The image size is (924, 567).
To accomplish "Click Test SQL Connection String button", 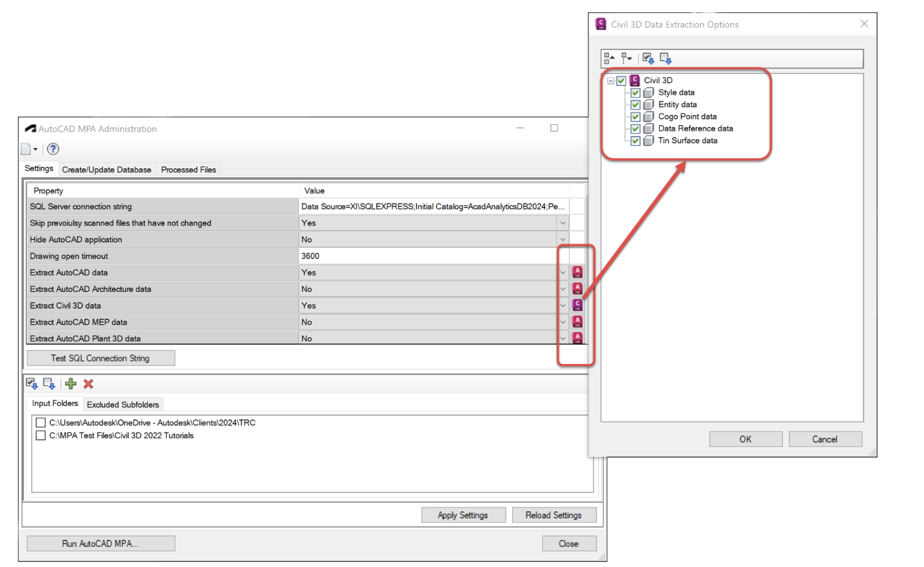I will (x=101, y=358).
